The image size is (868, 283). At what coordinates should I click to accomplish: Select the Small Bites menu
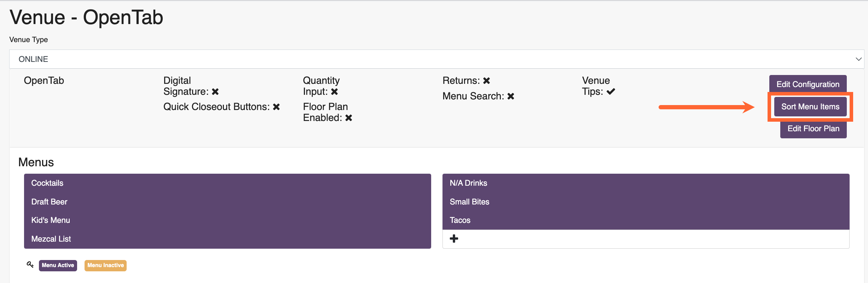646,202
